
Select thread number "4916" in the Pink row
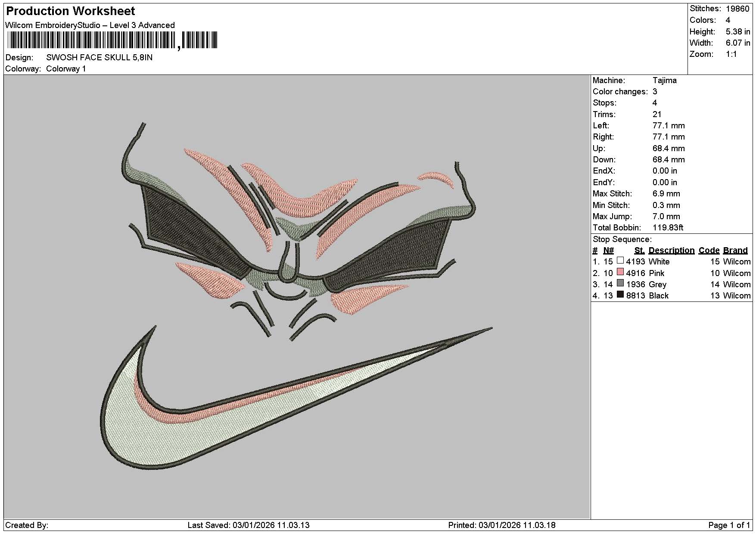point(636,273)
